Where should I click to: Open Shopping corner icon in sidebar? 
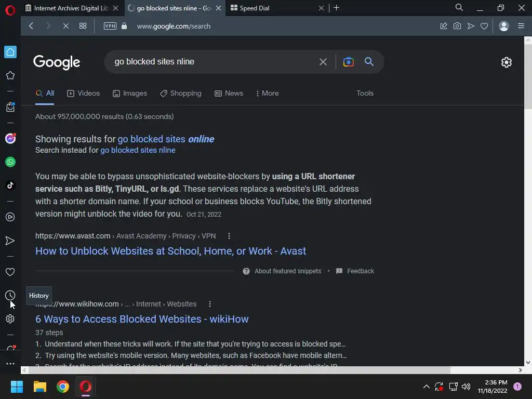(10, 107)
